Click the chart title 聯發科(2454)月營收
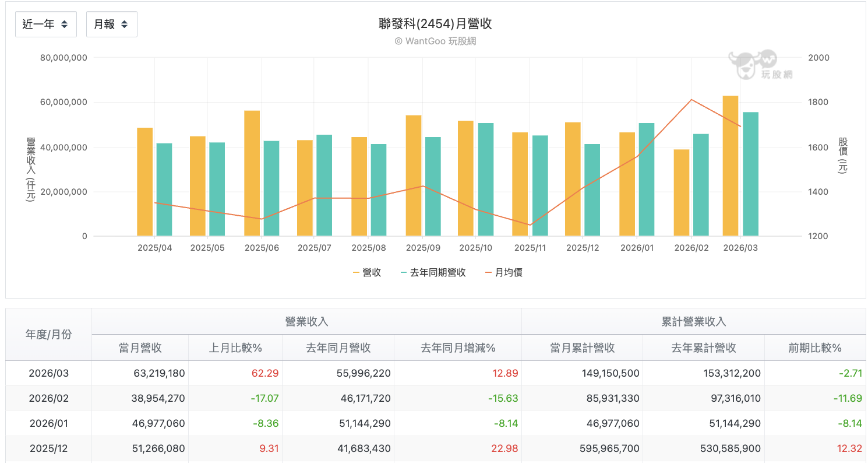This screenshot has width=868, height=463. click(435, 24)
